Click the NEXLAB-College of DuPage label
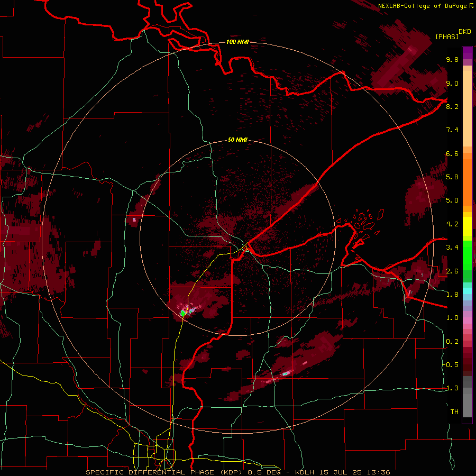The width and height of the screenshot is (476, 476). click(x=422, y=6)
